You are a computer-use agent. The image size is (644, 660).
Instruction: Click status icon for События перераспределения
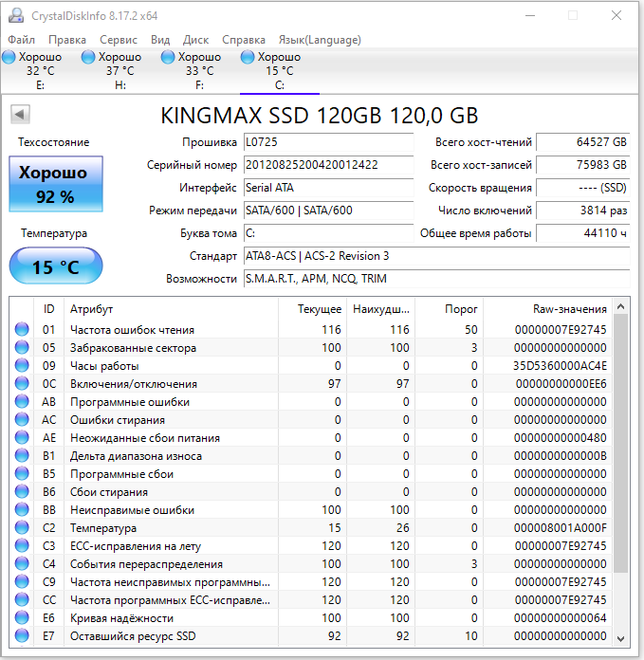(x=22, y=563)
